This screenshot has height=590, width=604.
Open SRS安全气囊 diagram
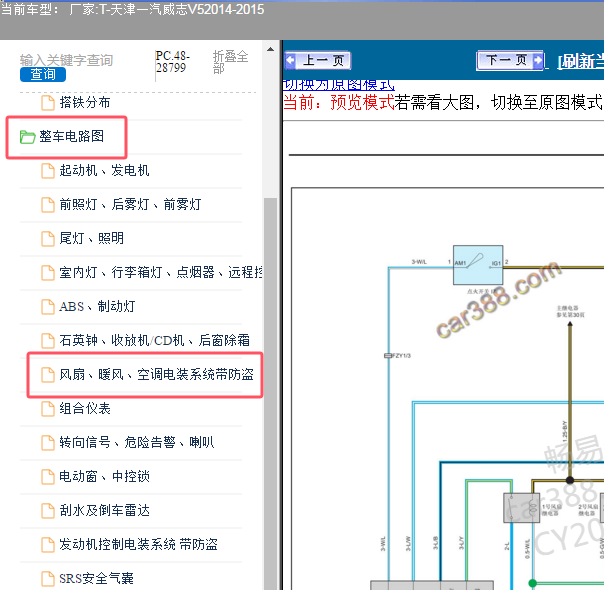[96, 578]
